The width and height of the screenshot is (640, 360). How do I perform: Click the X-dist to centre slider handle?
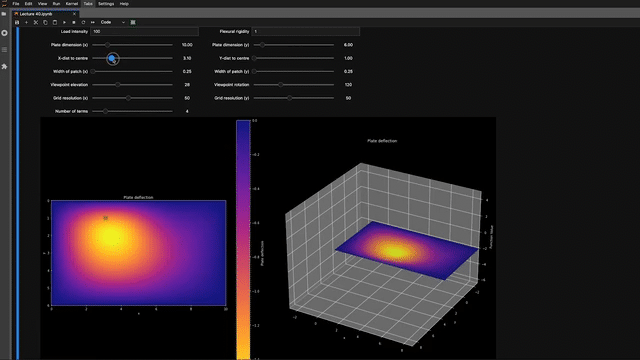[x=112, y=58]
